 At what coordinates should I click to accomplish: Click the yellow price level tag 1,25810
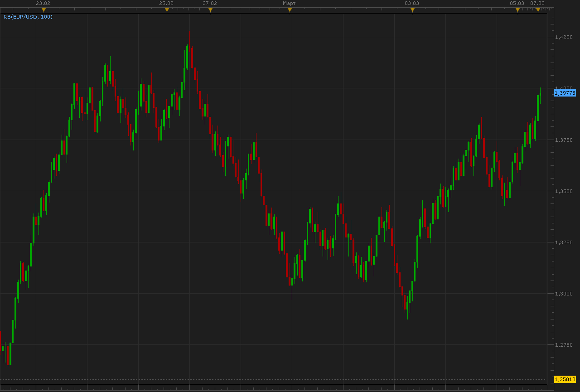565,379
